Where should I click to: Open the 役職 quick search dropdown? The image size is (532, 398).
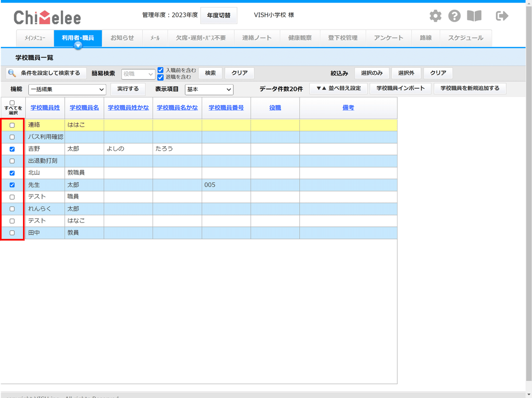coord(138,74)
